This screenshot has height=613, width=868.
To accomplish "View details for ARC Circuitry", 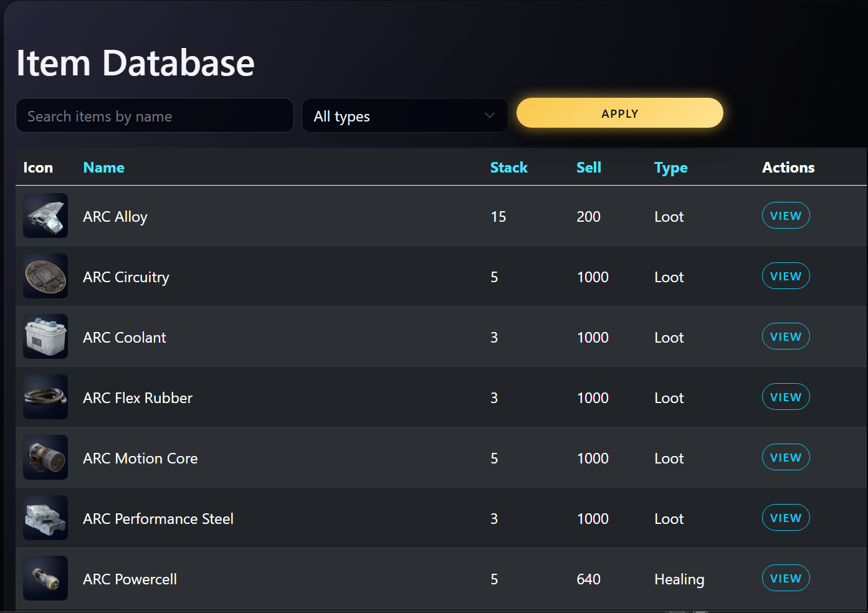I will tap(786, 276).
